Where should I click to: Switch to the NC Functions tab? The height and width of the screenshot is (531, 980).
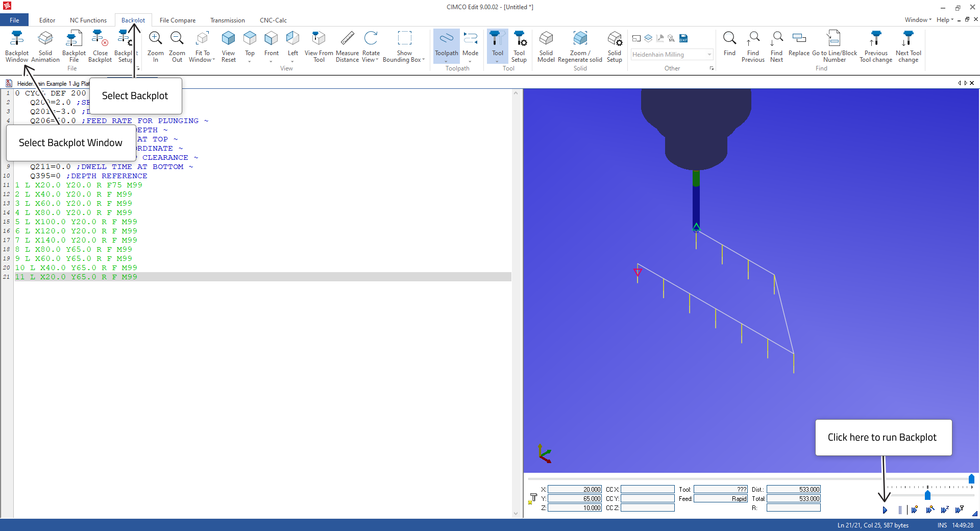pyautogui.click(x=88, y=20)
